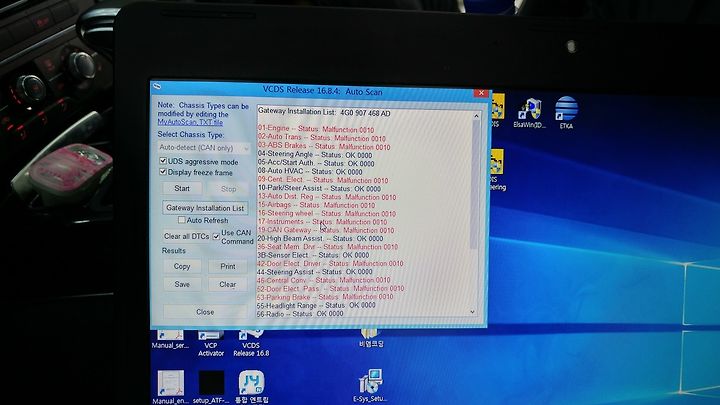Select the 04-Steering Angle row
Viewport: 720px width, 405px height.
click(315, 154)
